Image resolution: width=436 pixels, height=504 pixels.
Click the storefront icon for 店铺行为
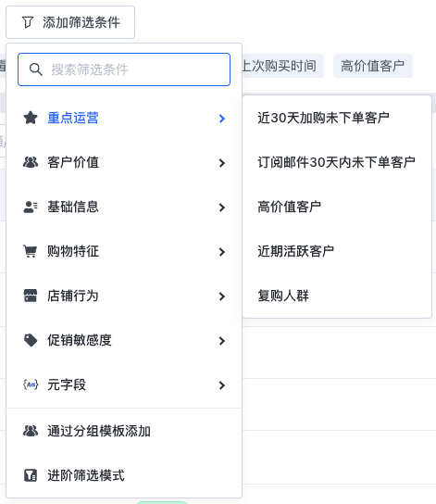tap(31, 296)
